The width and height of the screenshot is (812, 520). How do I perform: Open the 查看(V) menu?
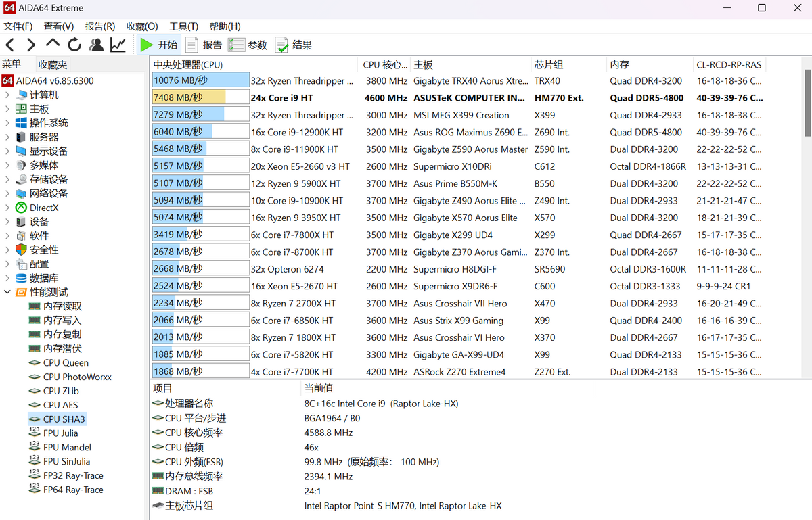coord(59,26)
